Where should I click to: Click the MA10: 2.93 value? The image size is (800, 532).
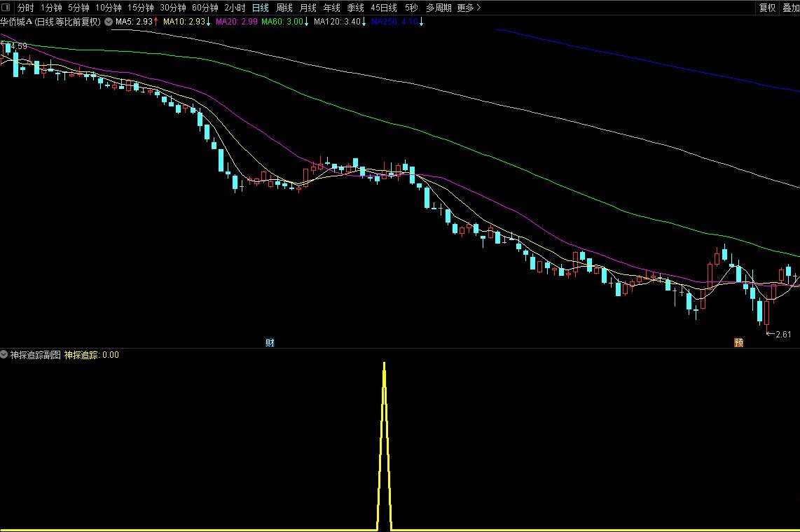pos(187,22)
